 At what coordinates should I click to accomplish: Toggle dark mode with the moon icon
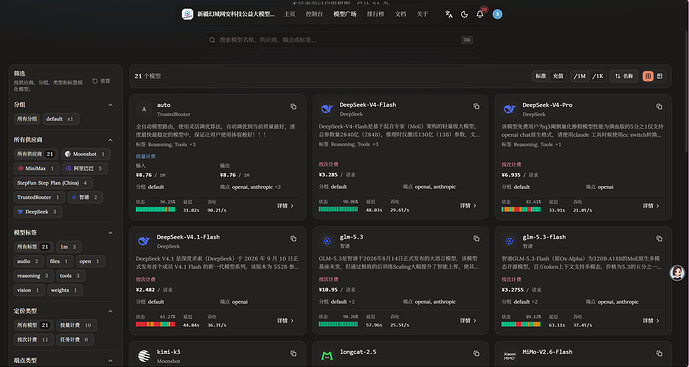(x=464, y=14)
